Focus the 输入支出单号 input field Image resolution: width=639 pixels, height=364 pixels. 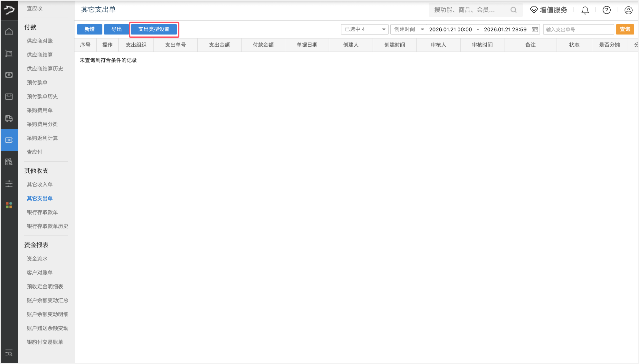(x=578, y=29)
